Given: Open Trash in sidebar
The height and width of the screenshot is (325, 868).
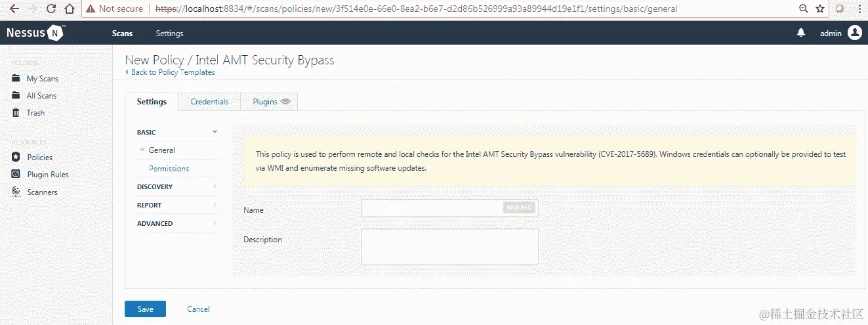Looking at the screenshot, I should click(x=35, y=112).
